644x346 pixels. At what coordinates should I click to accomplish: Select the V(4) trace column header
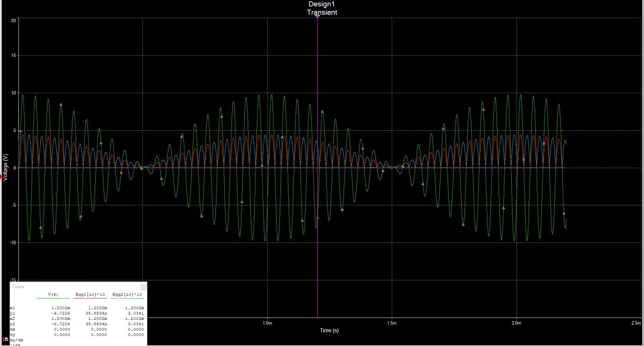53,295
